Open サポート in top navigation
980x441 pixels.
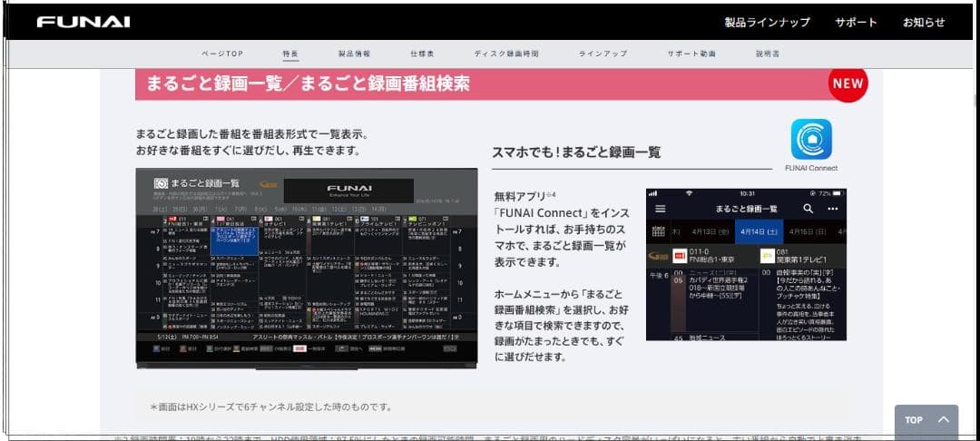856,23
